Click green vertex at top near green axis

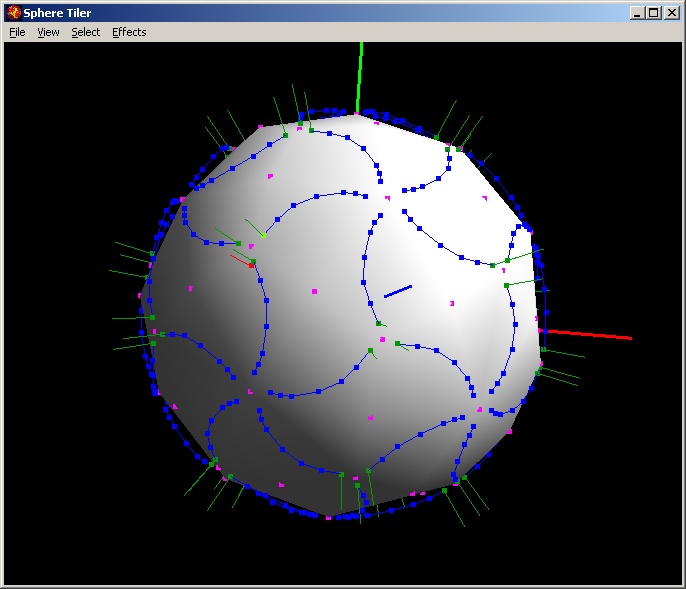pyautogui.click(x=311, y=129)
